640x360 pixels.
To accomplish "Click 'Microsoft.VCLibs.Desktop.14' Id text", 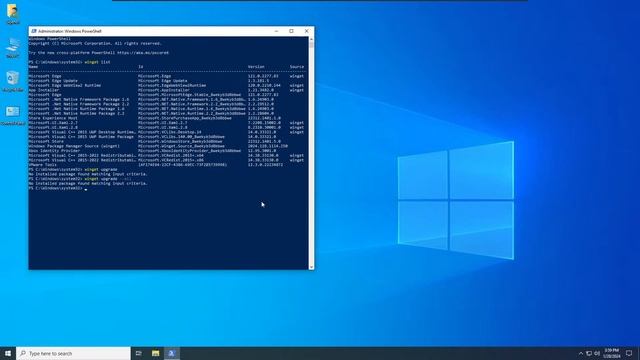I will coord(169,132).
